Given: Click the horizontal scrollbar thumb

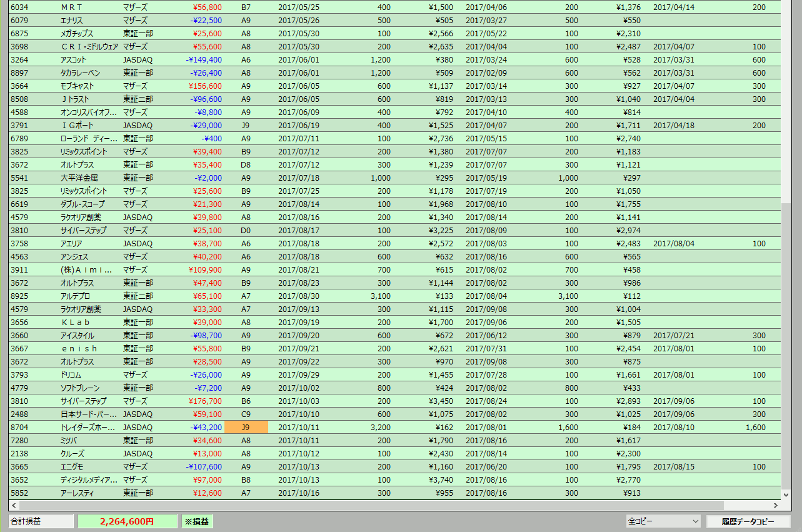Looking at the screenshot, I should click(371, 505).
